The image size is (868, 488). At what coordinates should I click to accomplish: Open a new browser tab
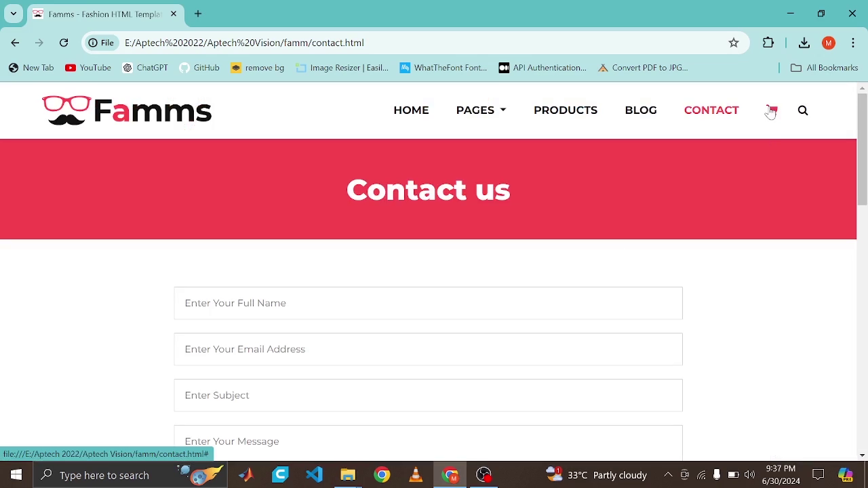click(x=198, y=14)
